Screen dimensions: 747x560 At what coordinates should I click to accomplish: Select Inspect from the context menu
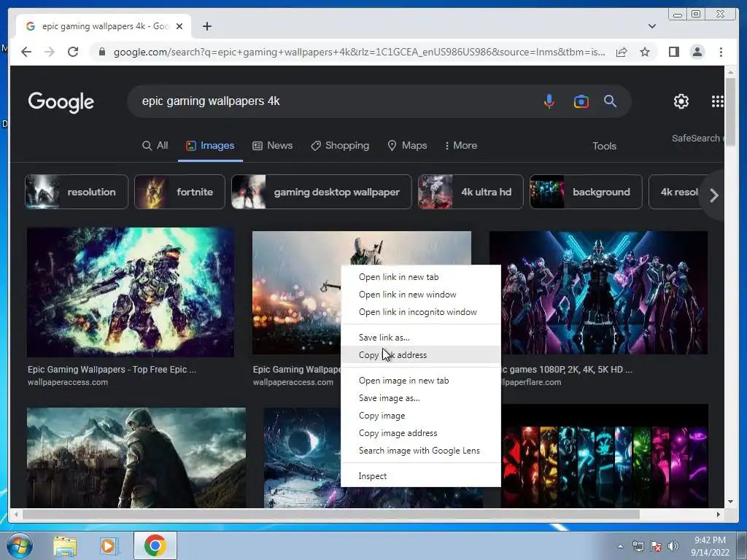(421, 476)
